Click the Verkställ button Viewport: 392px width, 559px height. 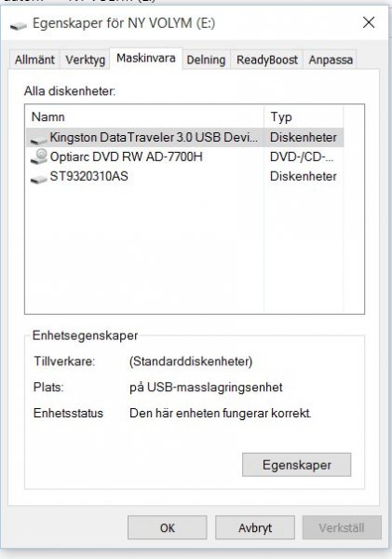pos(342,527)
